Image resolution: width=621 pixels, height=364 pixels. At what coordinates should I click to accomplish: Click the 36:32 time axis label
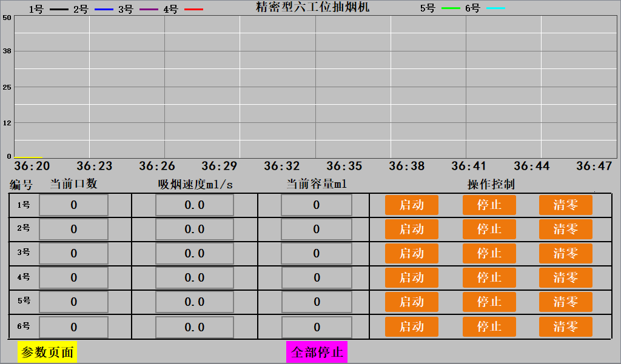pos(282,166)
